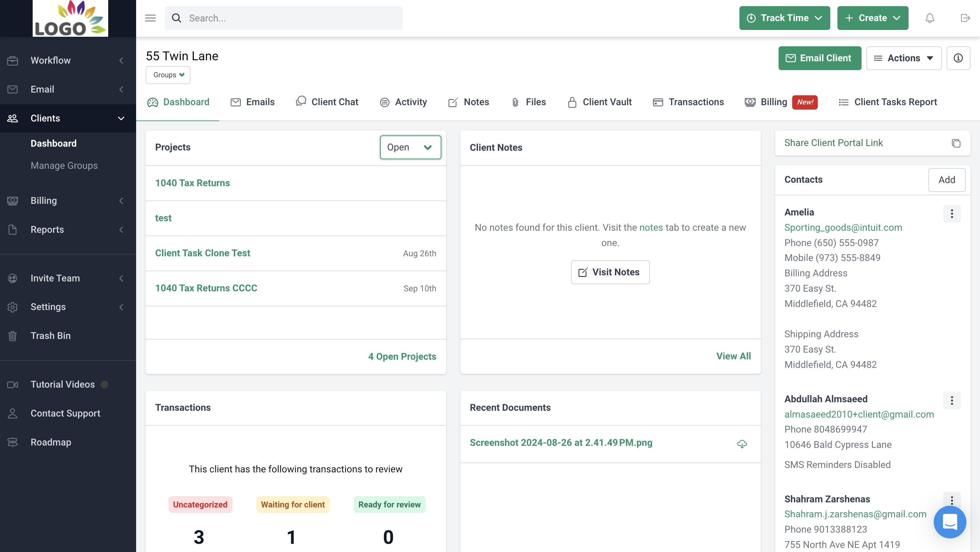
Task: Click the Uncategorized transactions badge
Action: [200, 504]
